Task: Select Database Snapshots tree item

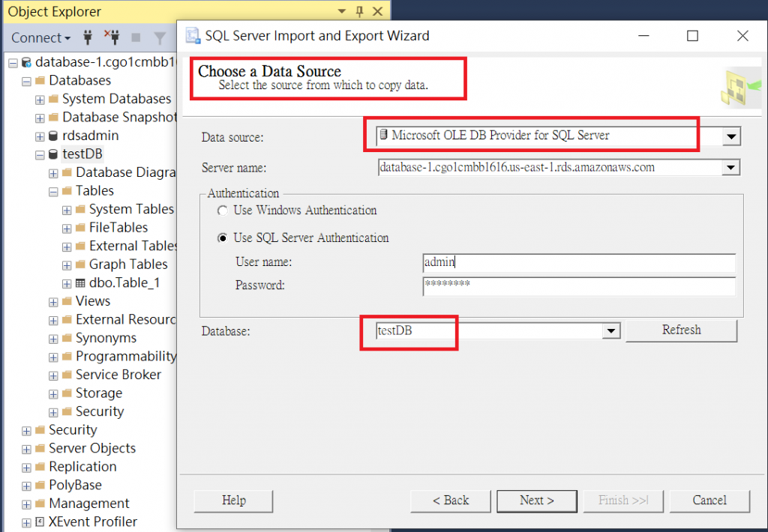Action: (119, 118)
